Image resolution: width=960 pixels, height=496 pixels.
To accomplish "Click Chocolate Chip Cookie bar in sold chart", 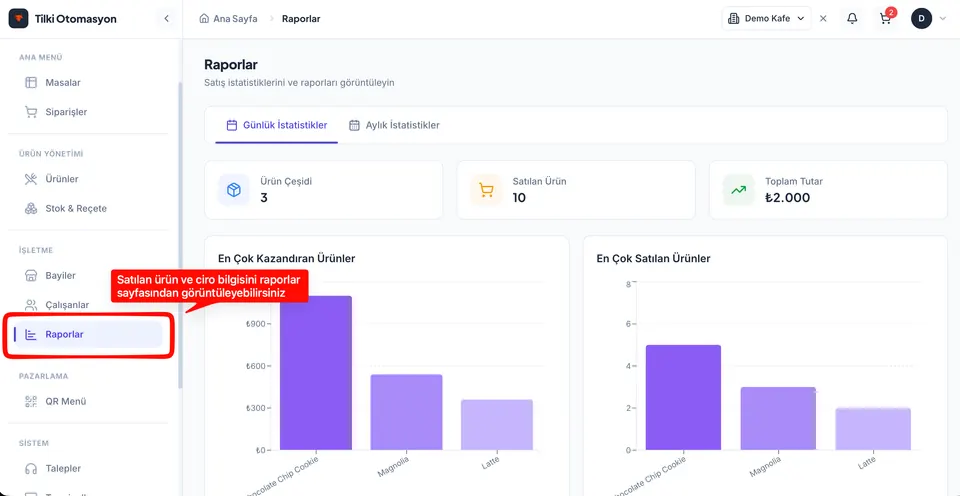I will click(683, 397).
